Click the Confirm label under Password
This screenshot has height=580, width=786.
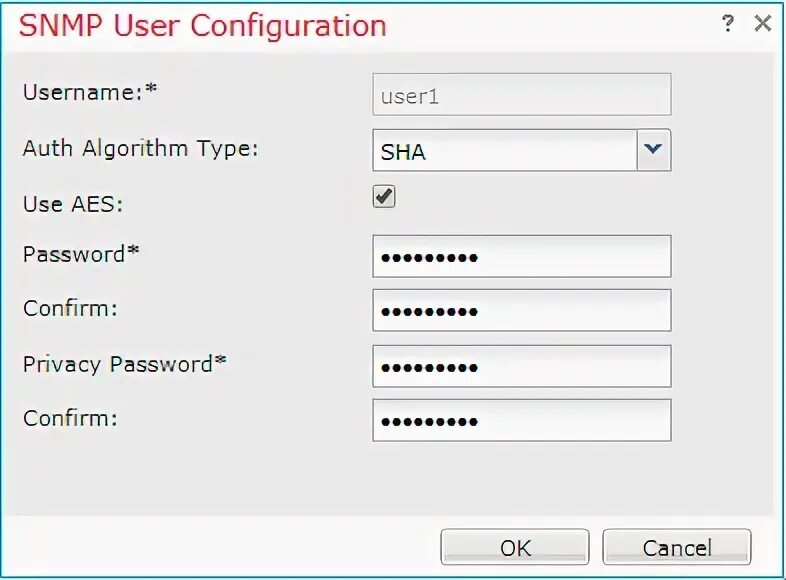click(x=70, y=308)
